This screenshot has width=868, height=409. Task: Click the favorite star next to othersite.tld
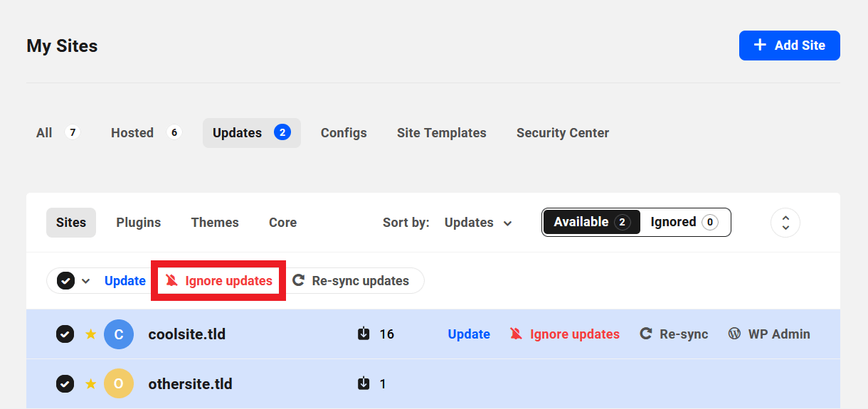90,384
